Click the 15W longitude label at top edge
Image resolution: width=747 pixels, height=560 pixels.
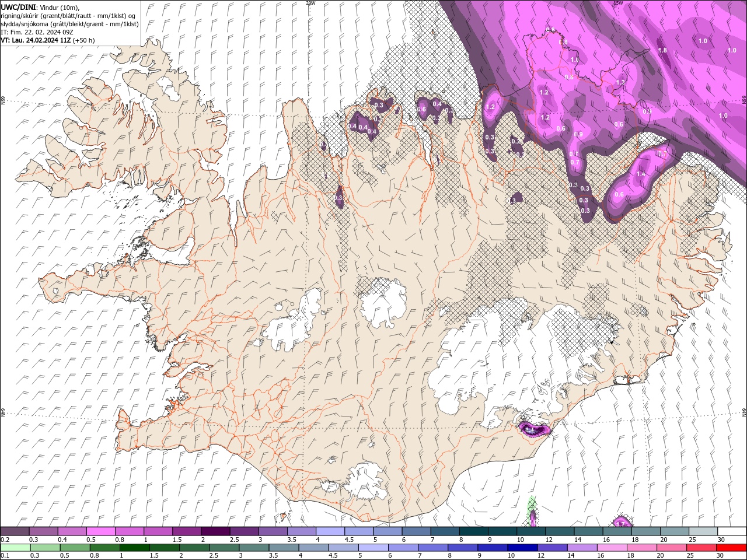pos(618,3)
